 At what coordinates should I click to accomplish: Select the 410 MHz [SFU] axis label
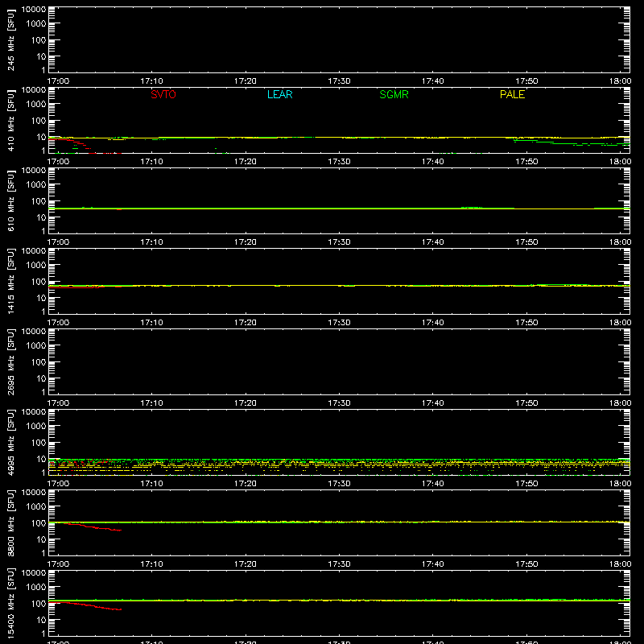click(x=10, y=120)
